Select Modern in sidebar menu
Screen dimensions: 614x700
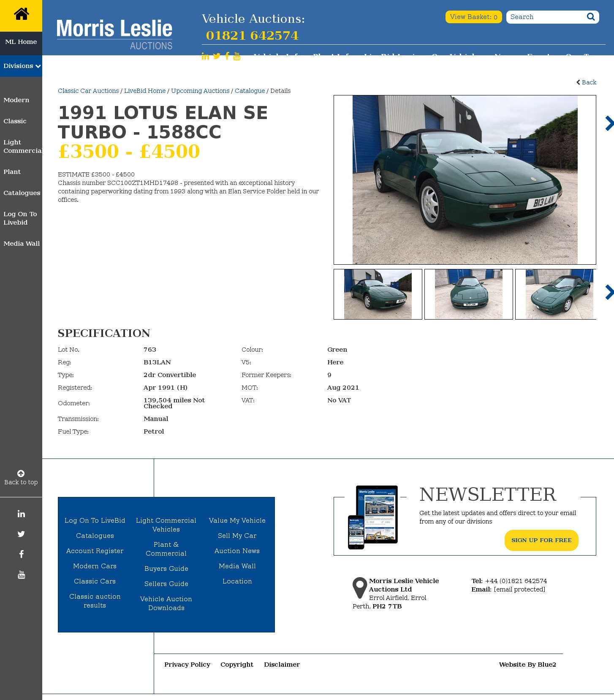[16, 100]
